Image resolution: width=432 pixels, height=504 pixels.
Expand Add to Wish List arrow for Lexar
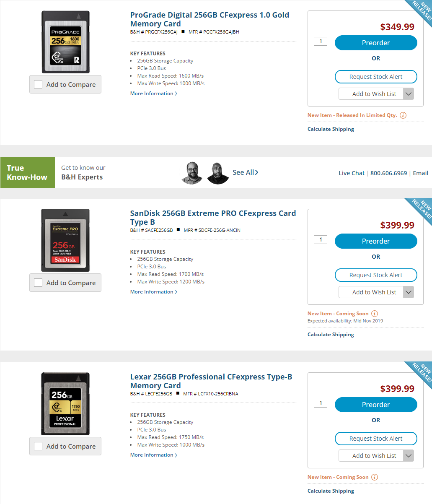tap(409, 456)
